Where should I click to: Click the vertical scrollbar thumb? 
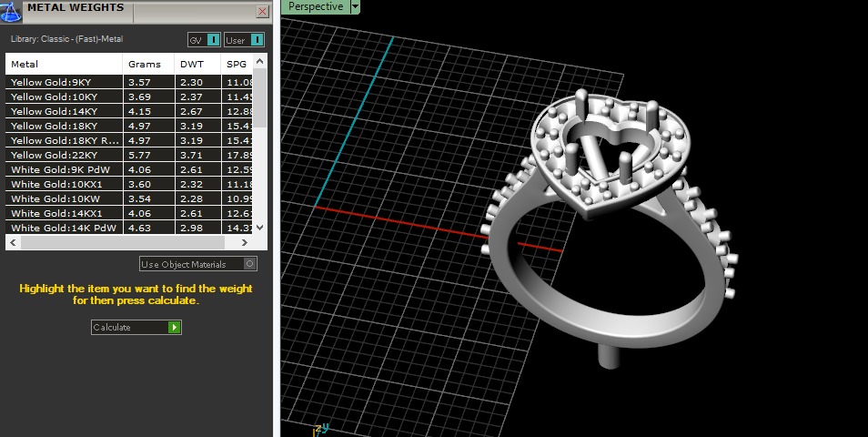point(260,98)
